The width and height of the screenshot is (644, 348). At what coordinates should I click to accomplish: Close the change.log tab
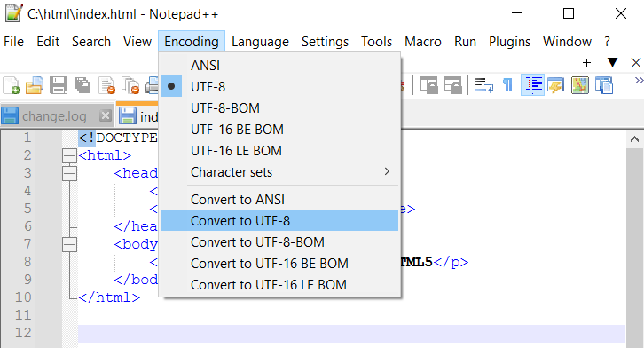(x=106, y=116)
